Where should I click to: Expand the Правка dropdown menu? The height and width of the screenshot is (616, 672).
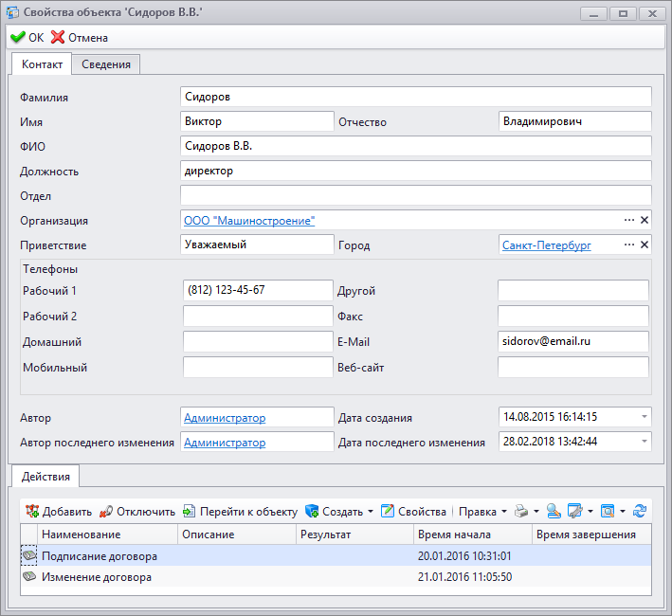pos(504,512)
